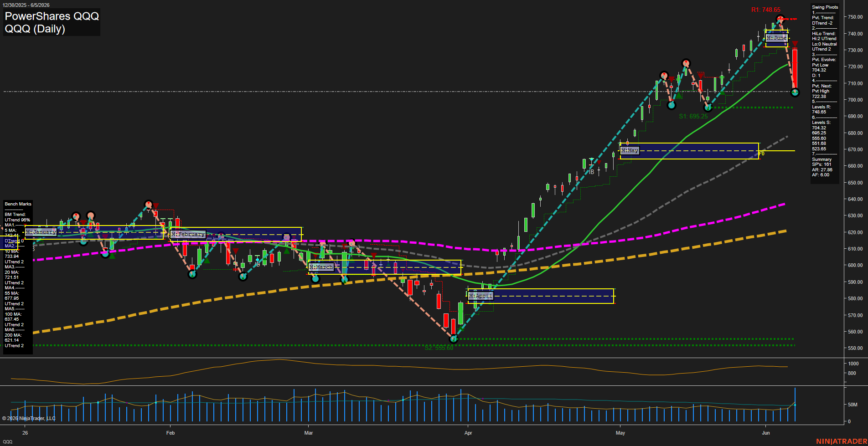Click the S2: 555.60 support label
Viewport: 868px width, 446px height.
(439, 348)
